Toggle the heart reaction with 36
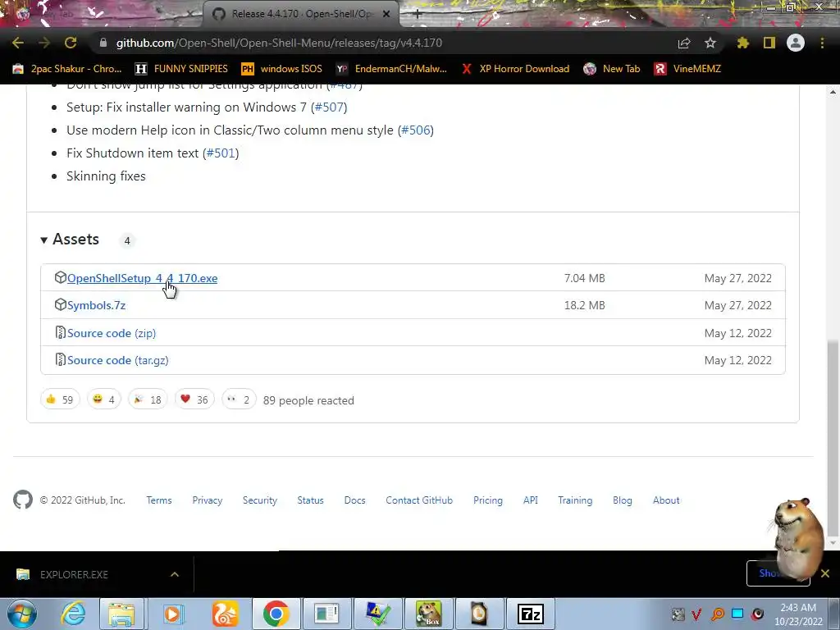Screen dimensions: 840x630 click(194, 399)
